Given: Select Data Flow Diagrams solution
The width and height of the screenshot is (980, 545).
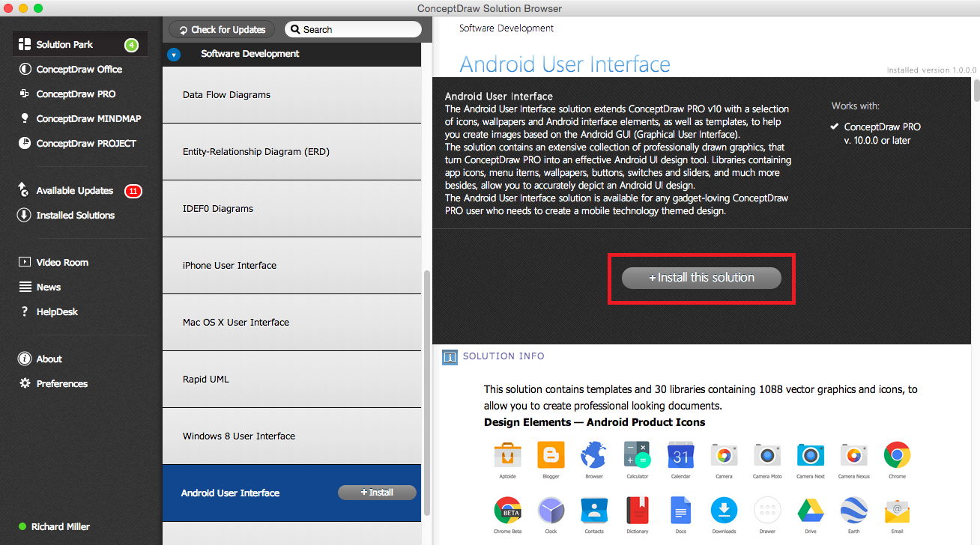Looking at the screenshot, I should coord(292,95).
